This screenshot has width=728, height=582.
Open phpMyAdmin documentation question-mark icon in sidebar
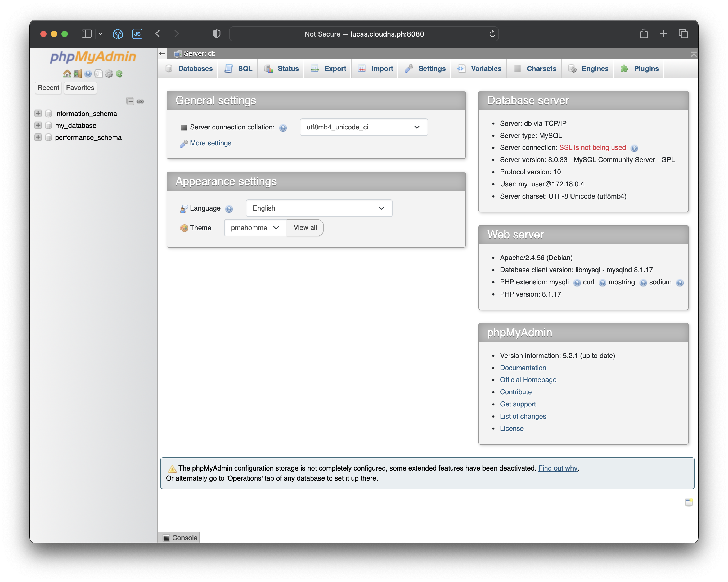[88, 74]
